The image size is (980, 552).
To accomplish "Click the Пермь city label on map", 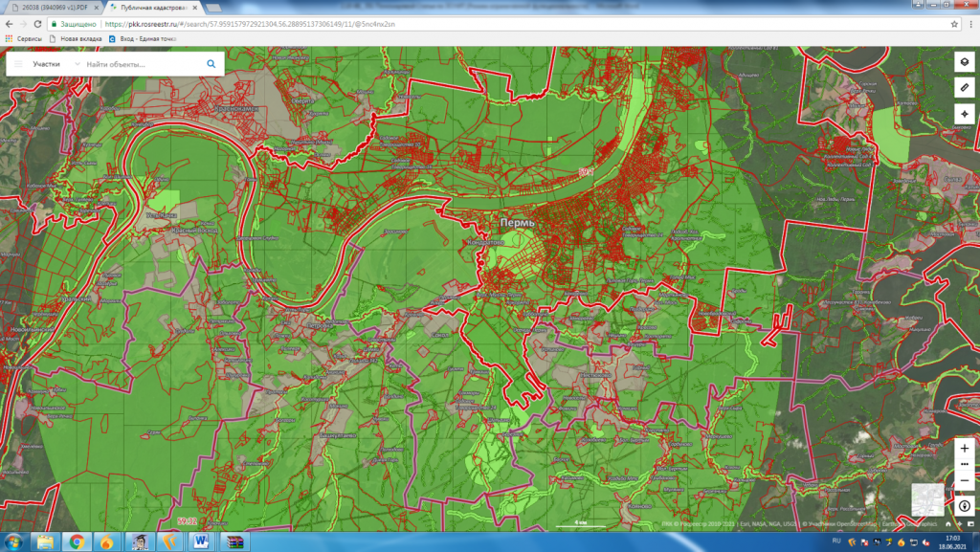I will click(517, 222).
